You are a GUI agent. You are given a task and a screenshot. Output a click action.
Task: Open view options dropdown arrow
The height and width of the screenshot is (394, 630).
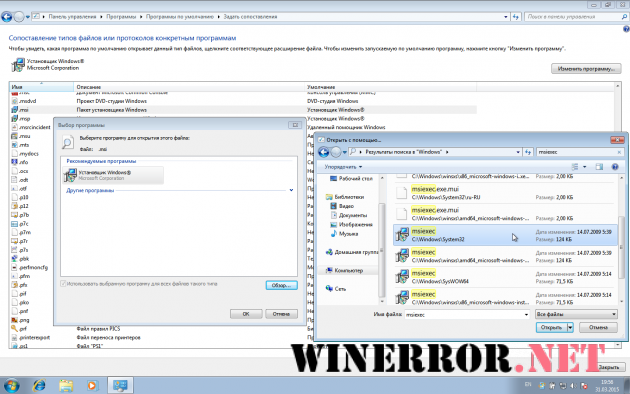585,167
